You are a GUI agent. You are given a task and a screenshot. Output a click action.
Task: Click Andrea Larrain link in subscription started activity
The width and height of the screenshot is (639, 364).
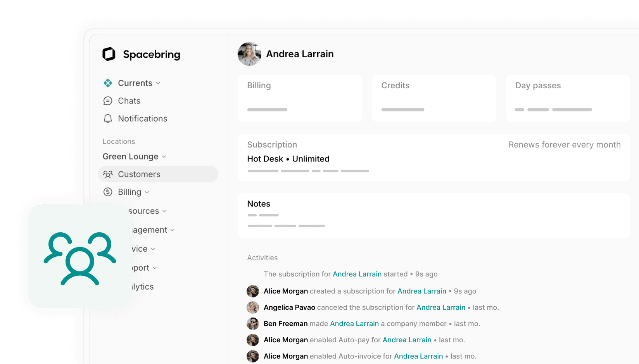tap(357, 274)
